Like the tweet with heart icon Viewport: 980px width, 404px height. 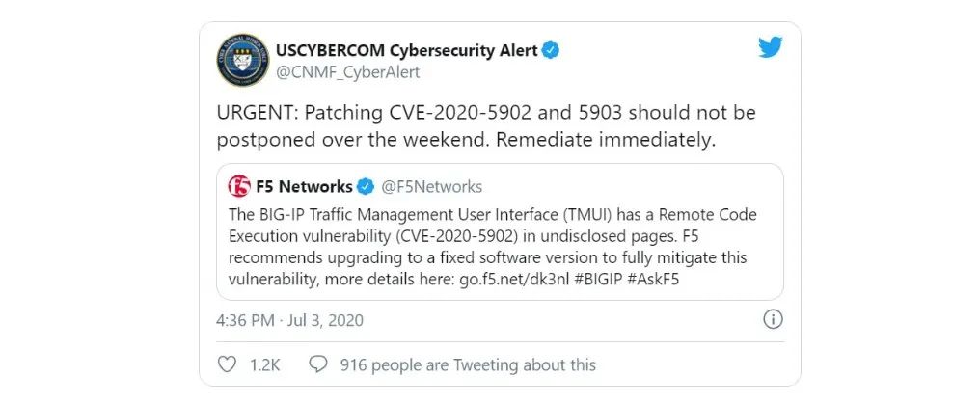coord(227,364)
